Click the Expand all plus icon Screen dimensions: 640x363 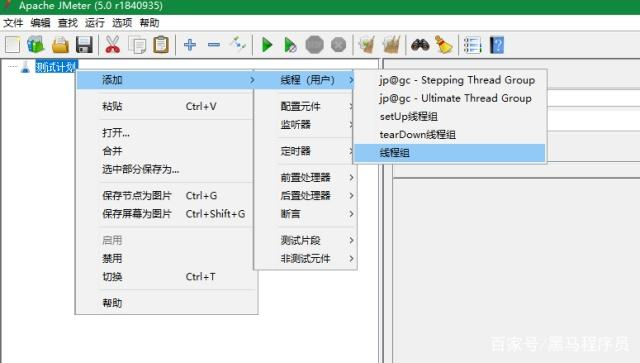[190, 45]
